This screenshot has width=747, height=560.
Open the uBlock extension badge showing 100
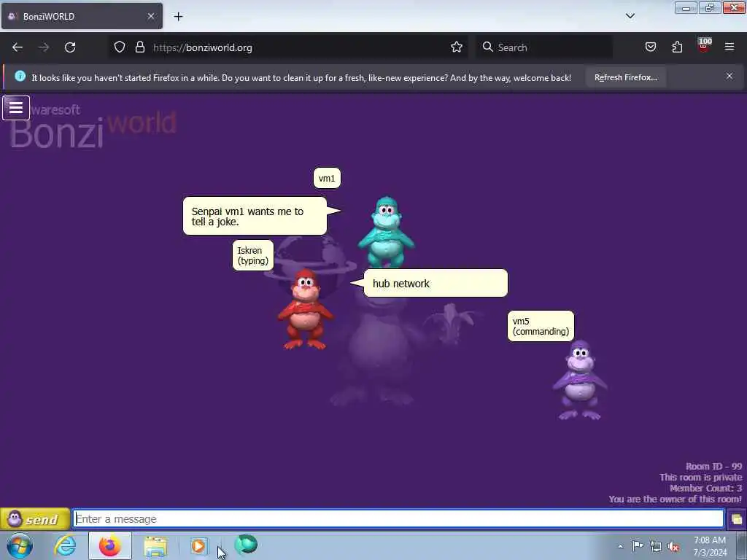click(x=704, y=45)
